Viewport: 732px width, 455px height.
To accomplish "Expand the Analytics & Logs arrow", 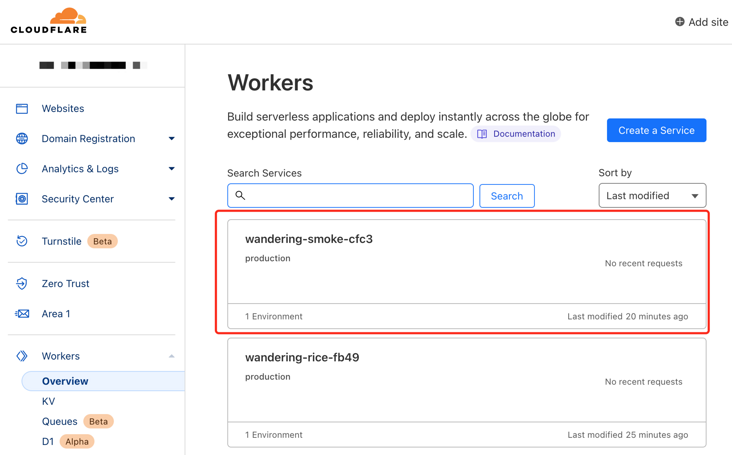I will point(171,169).
